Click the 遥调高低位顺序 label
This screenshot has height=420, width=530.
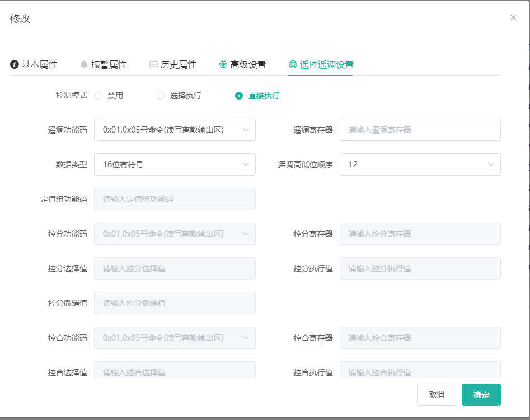[305, 164]
